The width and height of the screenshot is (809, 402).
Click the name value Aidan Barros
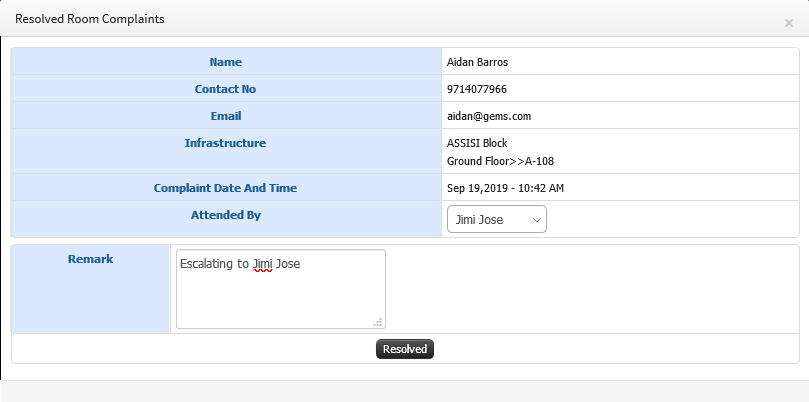[x=477, y=62]
